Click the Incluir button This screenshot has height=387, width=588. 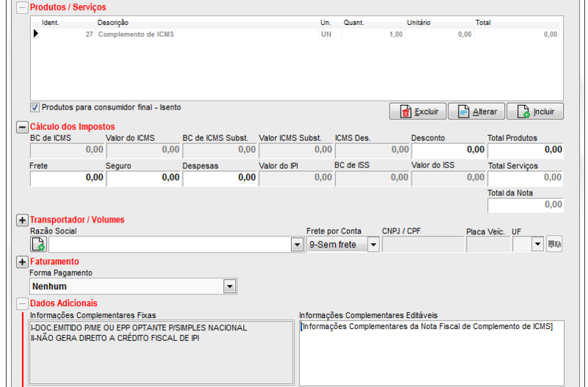point(535,112)
